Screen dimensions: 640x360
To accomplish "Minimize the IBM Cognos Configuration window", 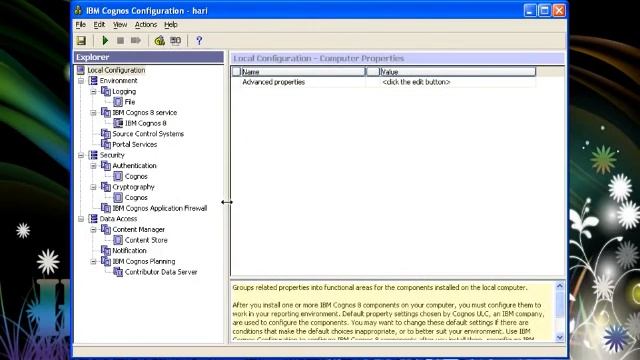I will click(x=530, y=11).
